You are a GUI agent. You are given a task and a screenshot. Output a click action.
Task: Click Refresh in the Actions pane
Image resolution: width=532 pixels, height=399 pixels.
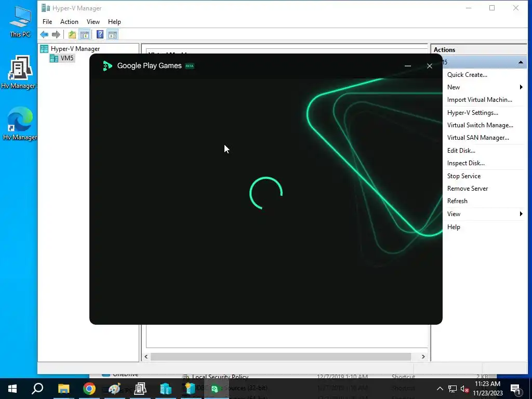coord(457,201)
